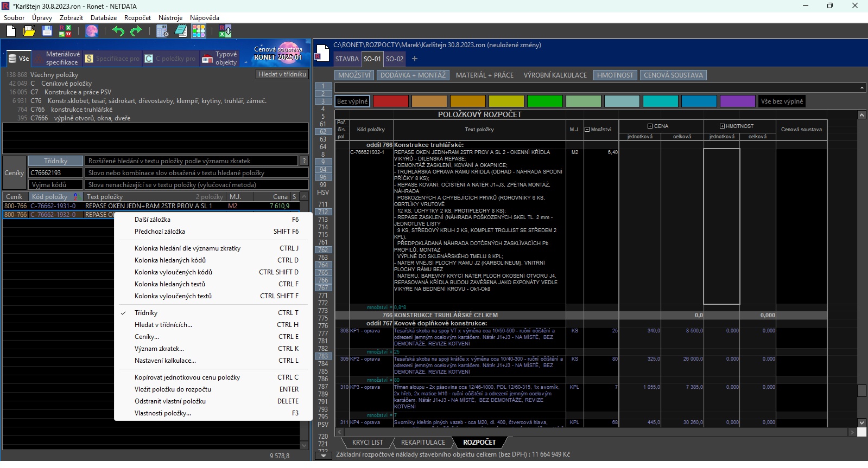
Task: Open calculator settings icon
Action: [162, 31]
